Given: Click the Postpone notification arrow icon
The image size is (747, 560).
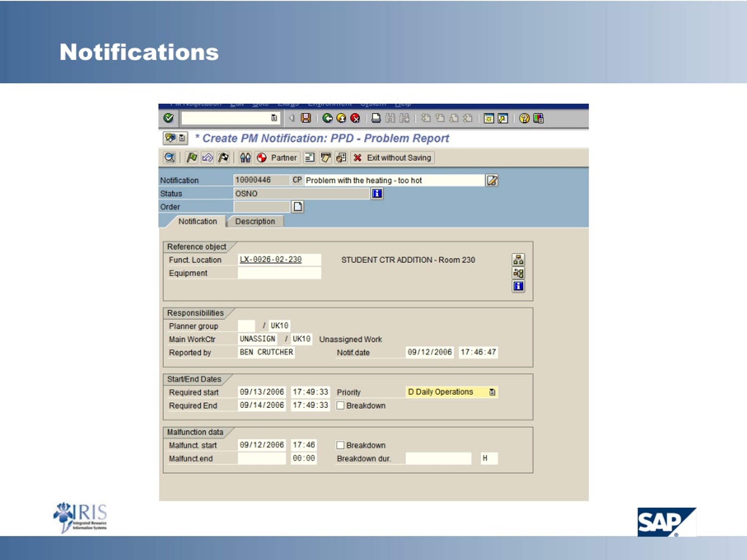Looking at the screenshot, I should click(x=207, y=157).
